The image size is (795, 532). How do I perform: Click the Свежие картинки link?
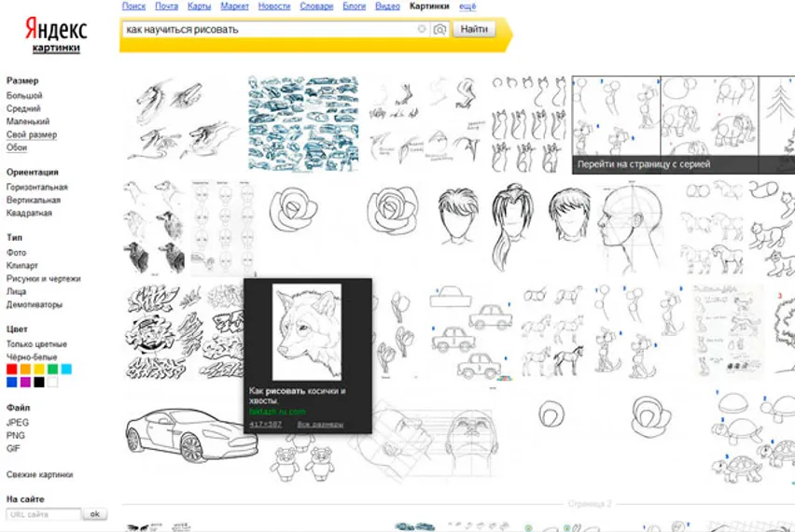(40, 475)
